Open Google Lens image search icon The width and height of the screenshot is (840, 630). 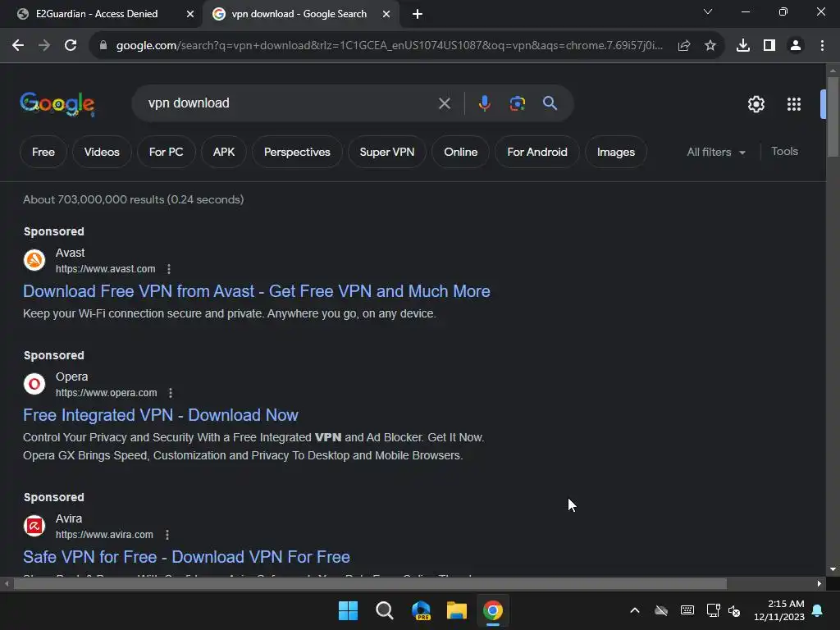tap(517, 103)
